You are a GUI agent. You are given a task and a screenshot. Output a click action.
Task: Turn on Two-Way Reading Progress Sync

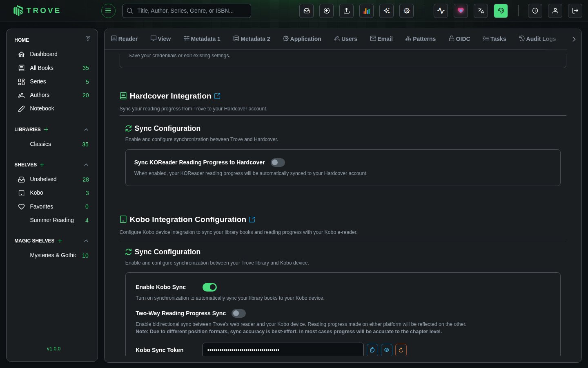click(x=238, y=314)
